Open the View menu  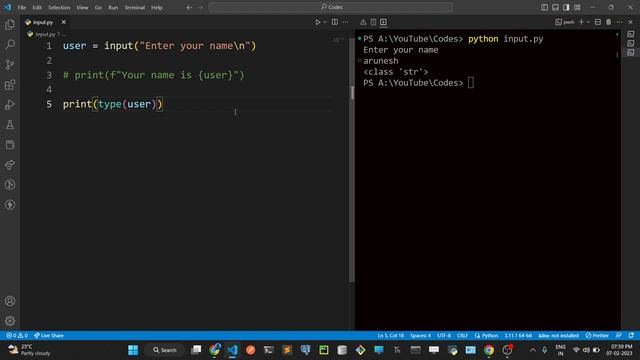[82, 7]
